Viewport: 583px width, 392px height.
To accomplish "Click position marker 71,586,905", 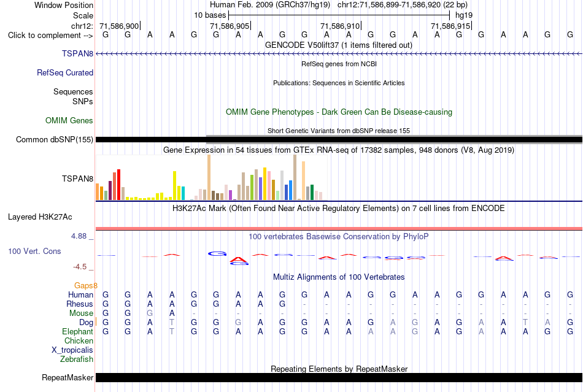I will coord(230,26).
